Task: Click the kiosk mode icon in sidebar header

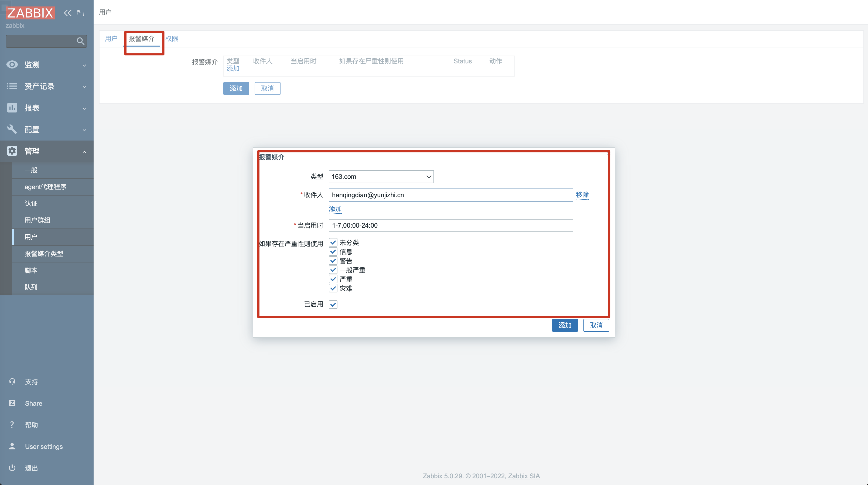Action: tap(81, 13)
